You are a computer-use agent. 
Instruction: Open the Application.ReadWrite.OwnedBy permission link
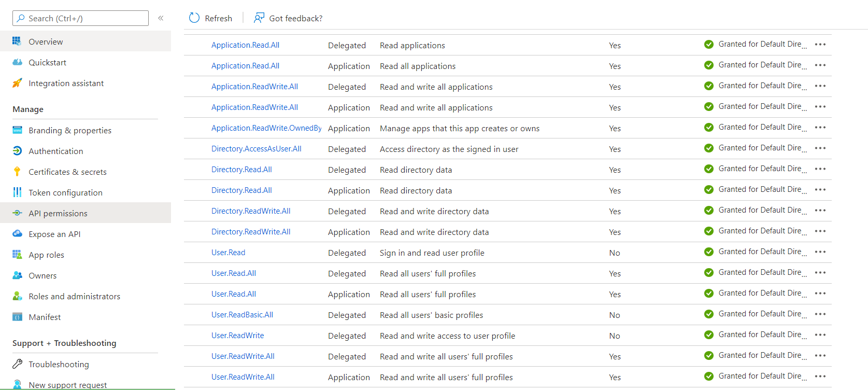266,128
